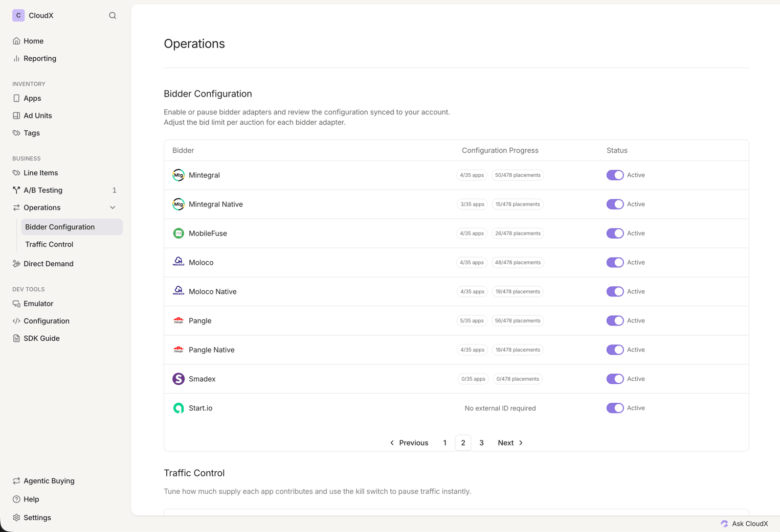Click the Moloco bidder logo

click(179, 262)
